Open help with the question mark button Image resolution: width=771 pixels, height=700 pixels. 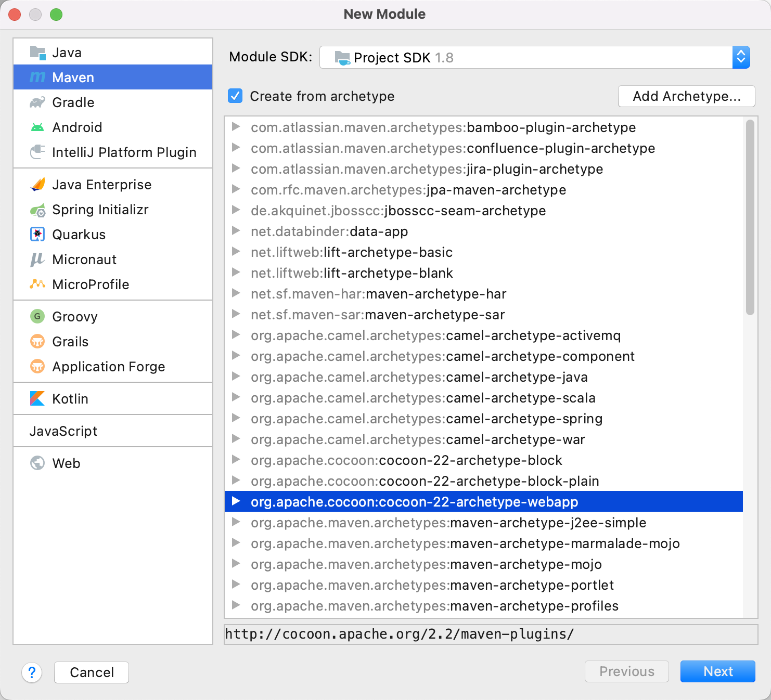[32, 672]
